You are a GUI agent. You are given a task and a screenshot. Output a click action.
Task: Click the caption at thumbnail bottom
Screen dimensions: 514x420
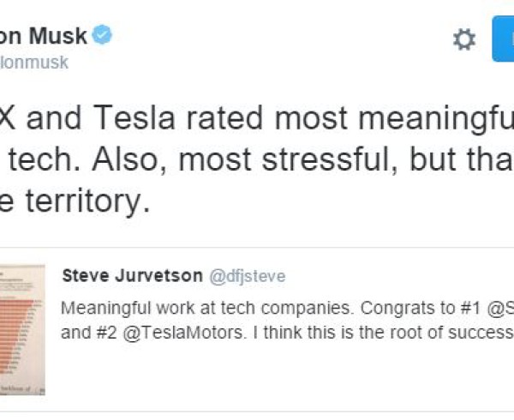pos(21,389)
